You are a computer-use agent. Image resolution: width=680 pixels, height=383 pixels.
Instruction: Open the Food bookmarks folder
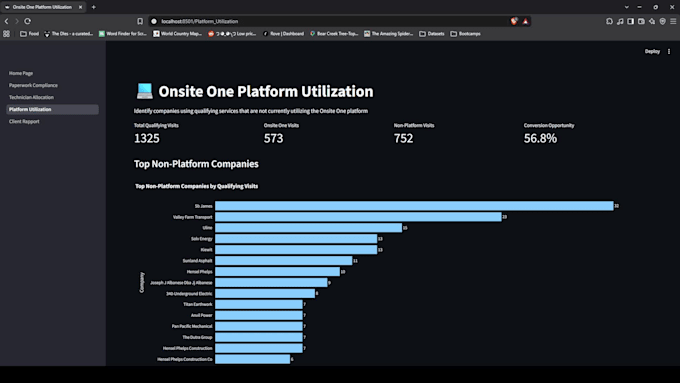tap(29, 34)
